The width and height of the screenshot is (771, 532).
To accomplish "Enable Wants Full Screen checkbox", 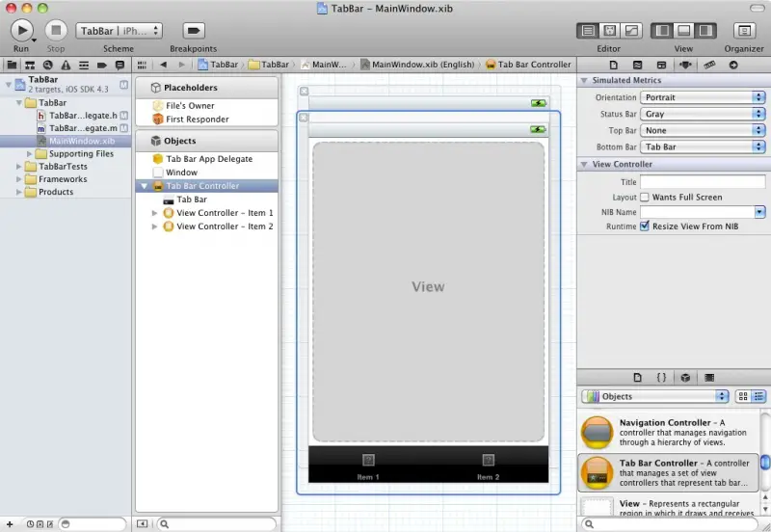I will 645,198.
